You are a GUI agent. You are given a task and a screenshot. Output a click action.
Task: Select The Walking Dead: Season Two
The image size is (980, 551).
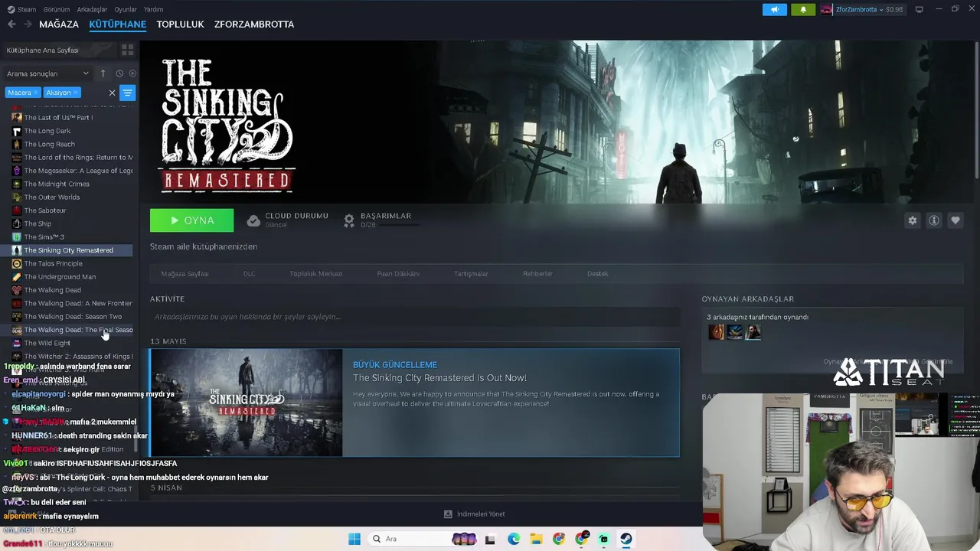point(73,317)
